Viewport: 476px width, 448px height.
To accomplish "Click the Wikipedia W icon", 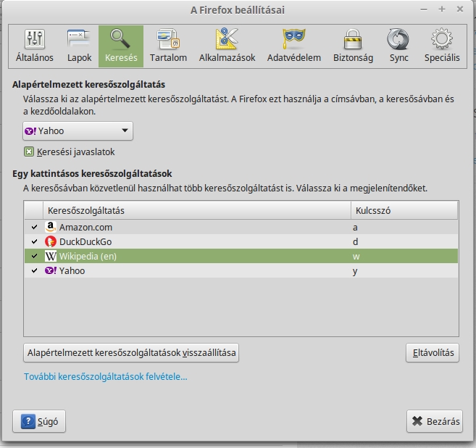I will (51, 256).
